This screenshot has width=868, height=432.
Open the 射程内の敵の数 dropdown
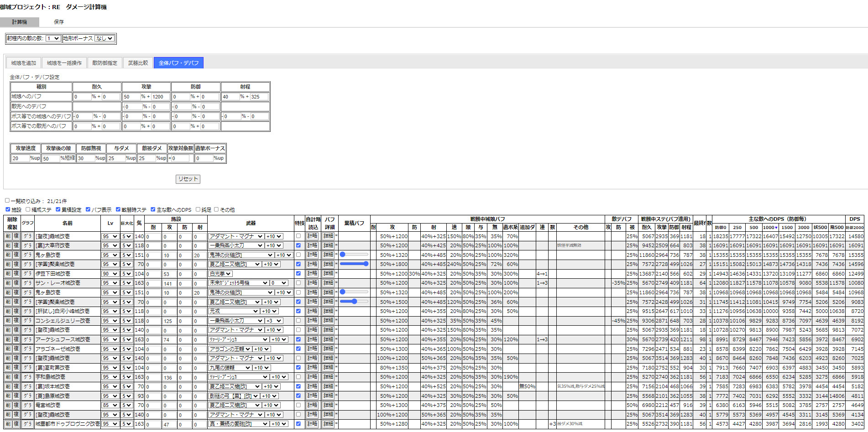53,38
